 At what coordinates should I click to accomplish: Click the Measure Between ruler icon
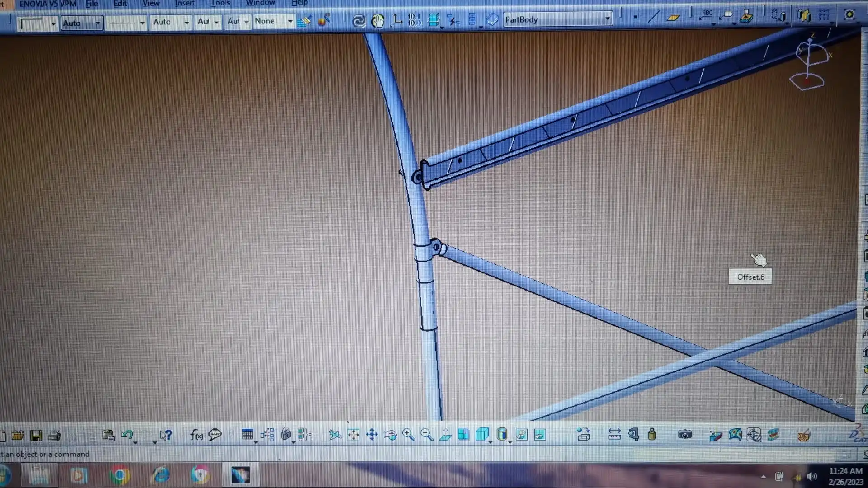(x=614, y=435)
